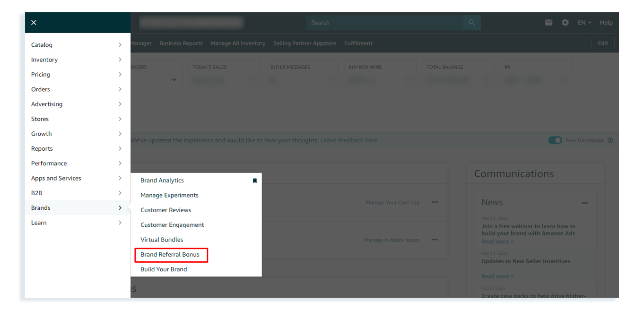Select the Brands menu item
644x310 pixels.
[78, 208]
